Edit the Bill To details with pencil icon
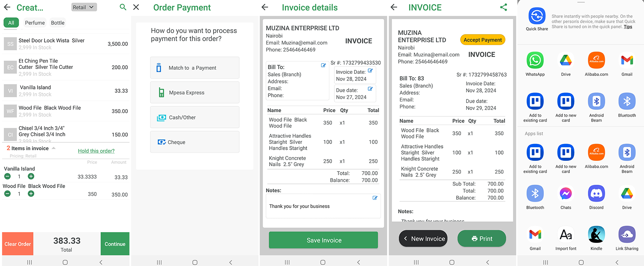This screenshot has height=266, width=644. coord(323,65)
